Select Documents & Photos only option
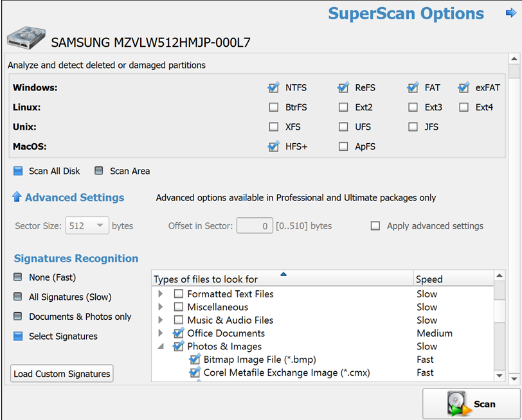Image resolution: width=522 pixels, height=420 pixels. (17, 316)
